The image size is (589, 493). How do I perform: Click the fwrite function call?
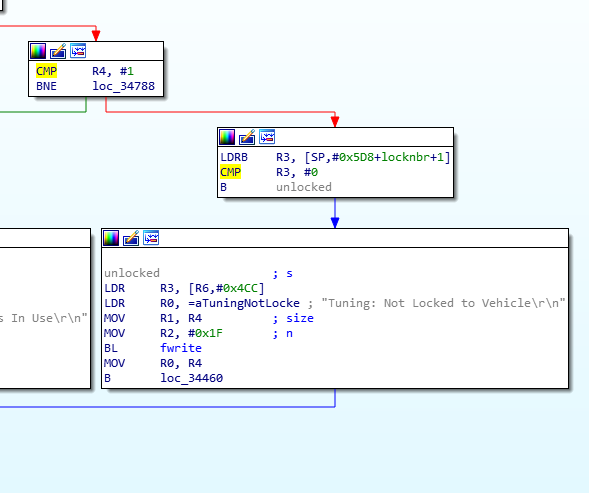181,348
